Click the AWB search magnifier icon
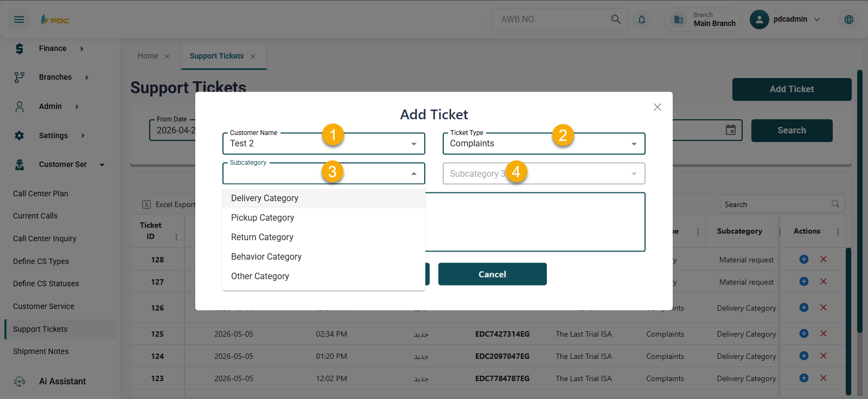 [616, 19]
